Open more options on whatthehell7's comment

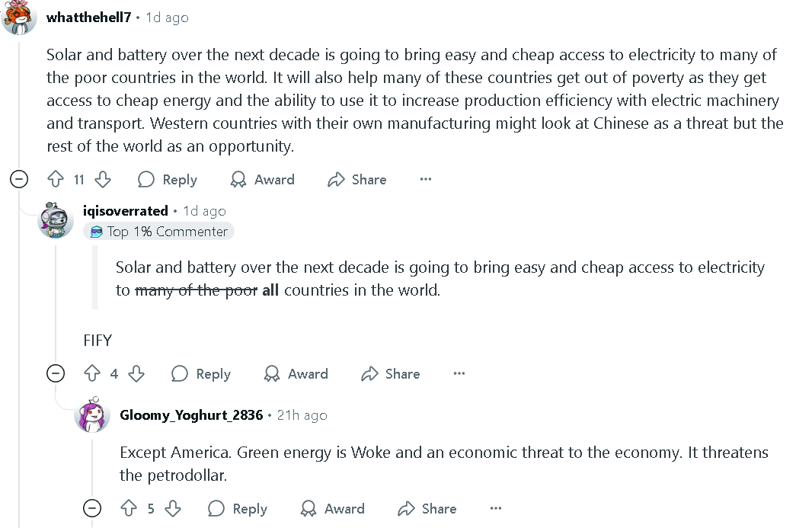(426, 180)
